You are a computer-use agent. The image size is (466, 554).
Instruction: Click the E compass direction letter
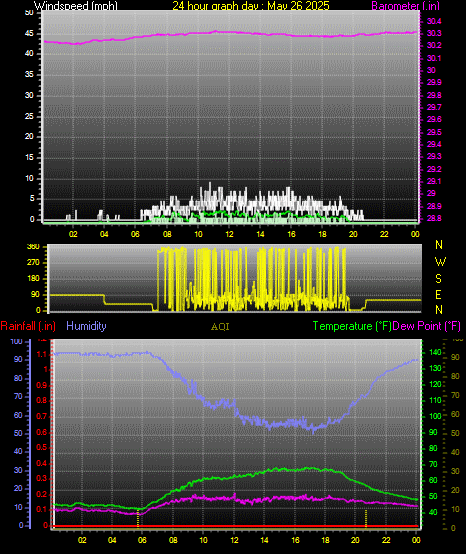pyautogui.click(x=438, y=294)
